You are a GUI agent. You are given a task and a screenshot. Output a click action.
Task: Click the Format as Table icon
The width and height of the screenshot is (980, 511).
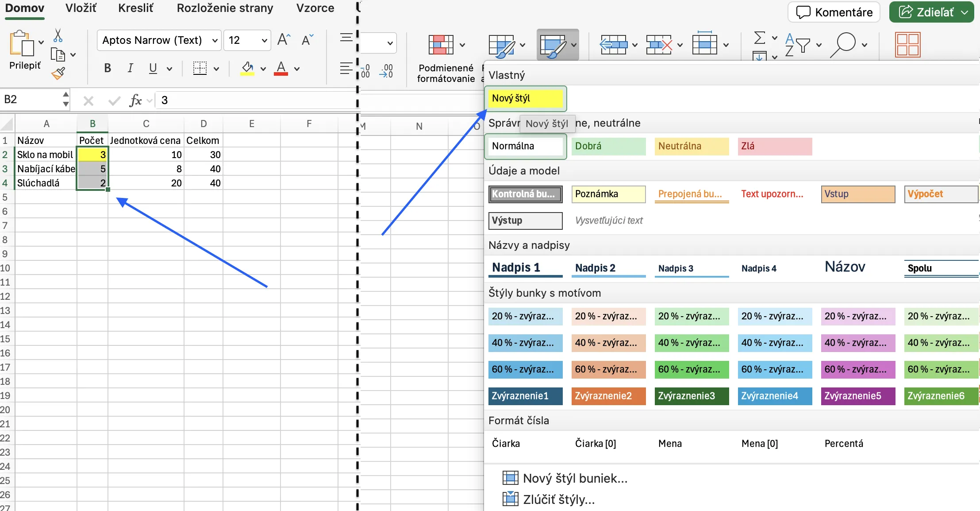501,45
